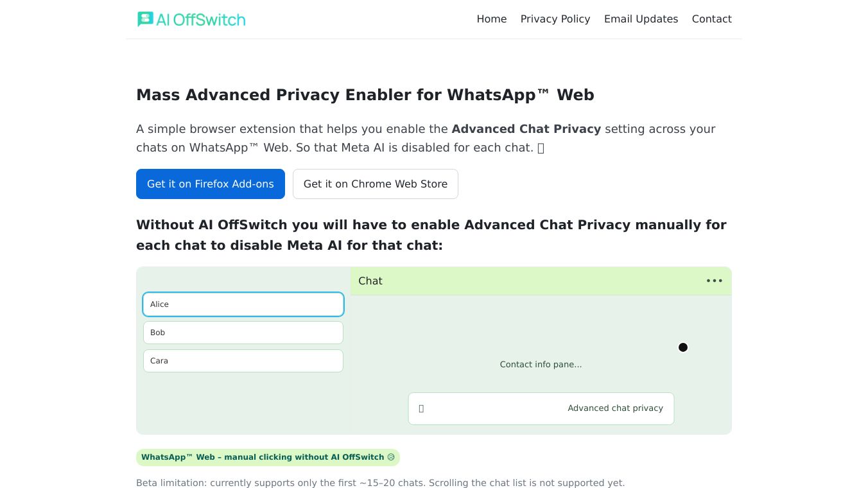The height and width of the screenshot is (488, 868).
Task: Click the 'Contact info pane...' text
Action: (541, 364)
